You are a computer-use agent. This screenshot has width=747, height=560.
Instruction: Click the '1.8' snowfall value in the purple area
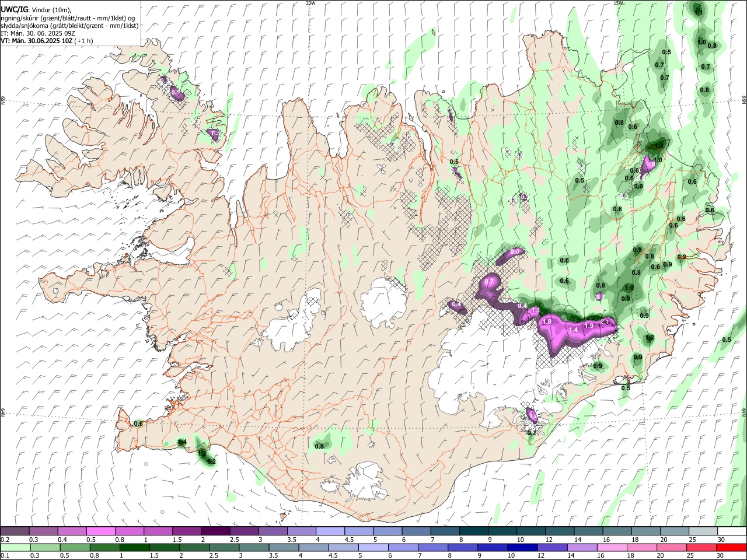coord(547,321)
